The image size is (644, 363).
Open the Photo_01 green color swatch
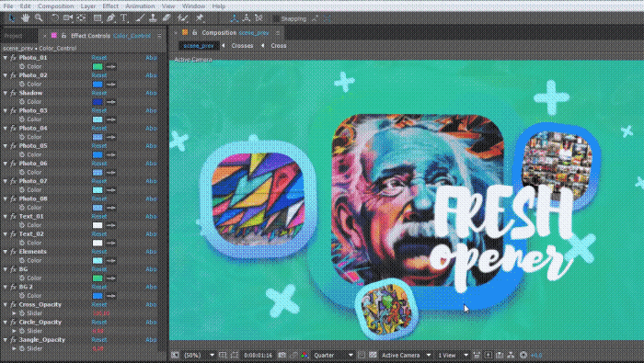coord(98,66)
